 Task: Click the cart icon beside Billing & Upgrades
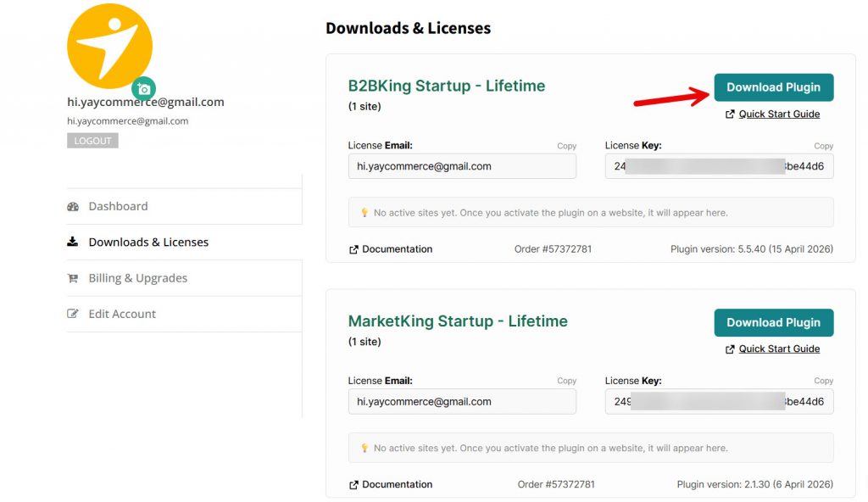73,277
